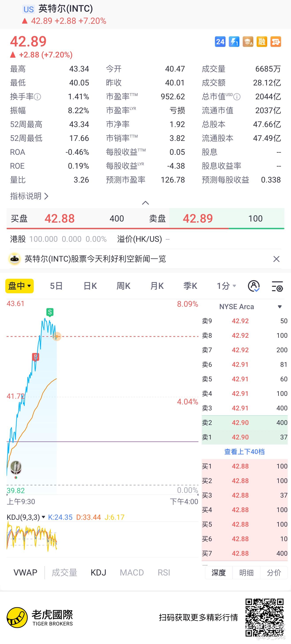
Task: Tap the QR code image
Action: (x=265, y=618)
